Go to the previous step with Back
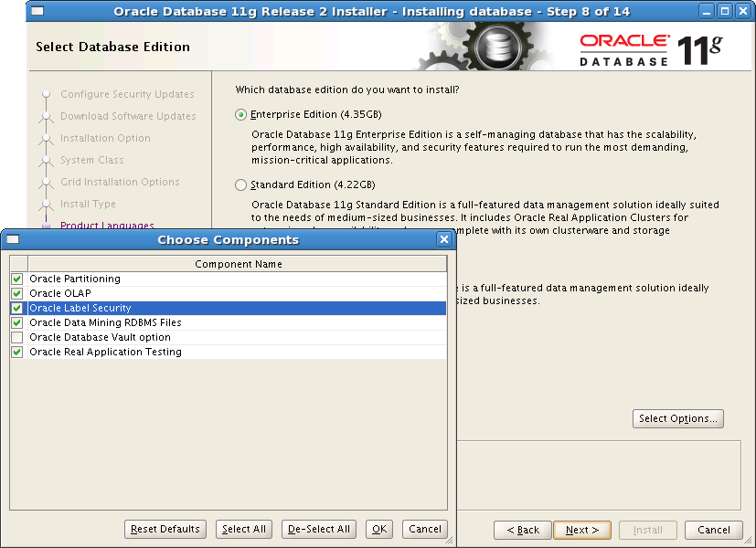Screen dimensions: 756x548 (x=523, y=530)
